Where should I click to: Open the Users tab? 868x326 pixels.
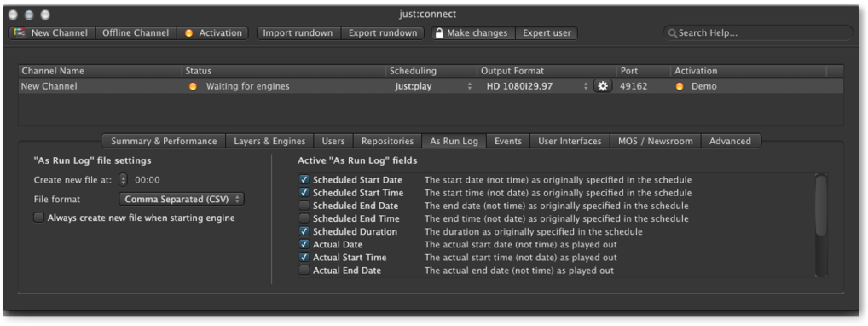click(x=333, y=141)
